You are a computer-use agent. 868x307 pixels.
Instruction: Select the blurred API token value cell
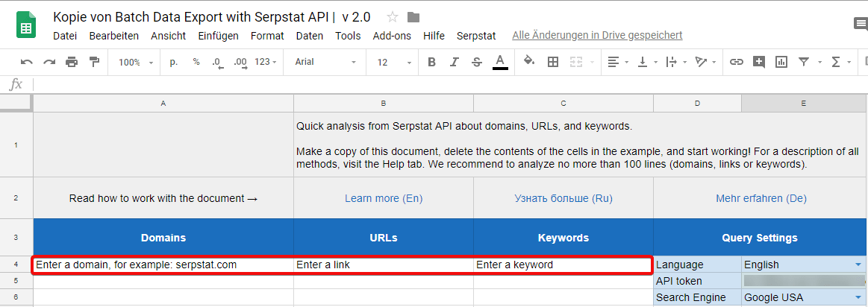tap(805, 281)
